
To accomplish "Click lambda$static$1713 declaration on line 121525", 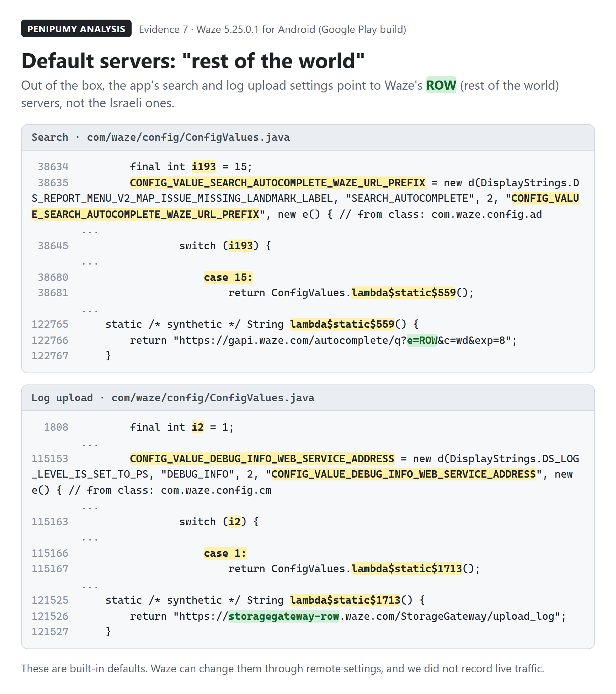I will click(345, 600).
